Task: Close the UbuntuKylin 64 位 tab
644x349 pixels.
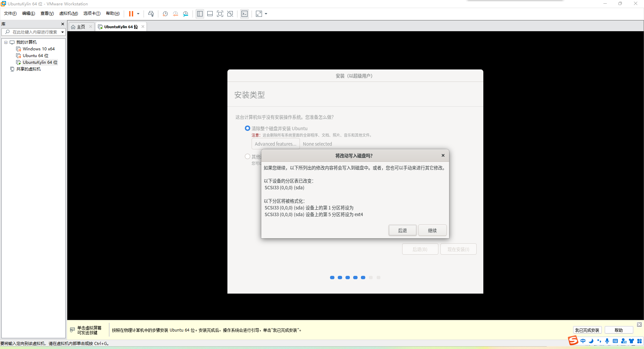Action: point(143,27)
